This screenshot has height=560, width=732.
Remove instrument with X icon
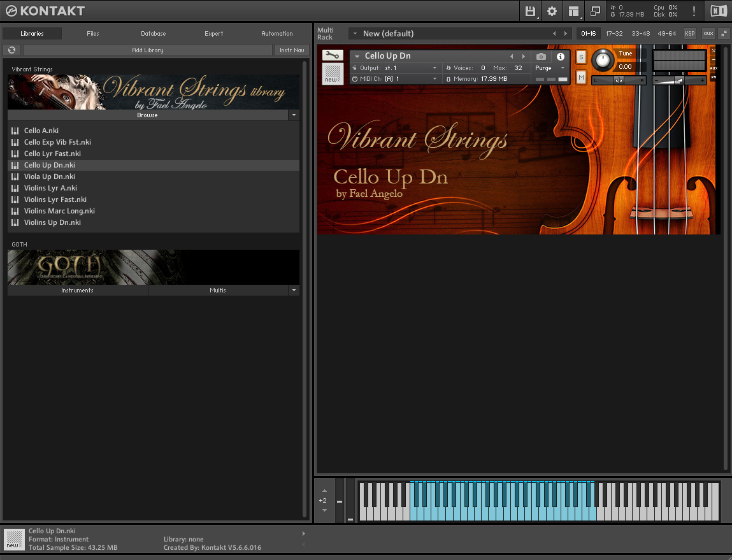click(714, 50)
